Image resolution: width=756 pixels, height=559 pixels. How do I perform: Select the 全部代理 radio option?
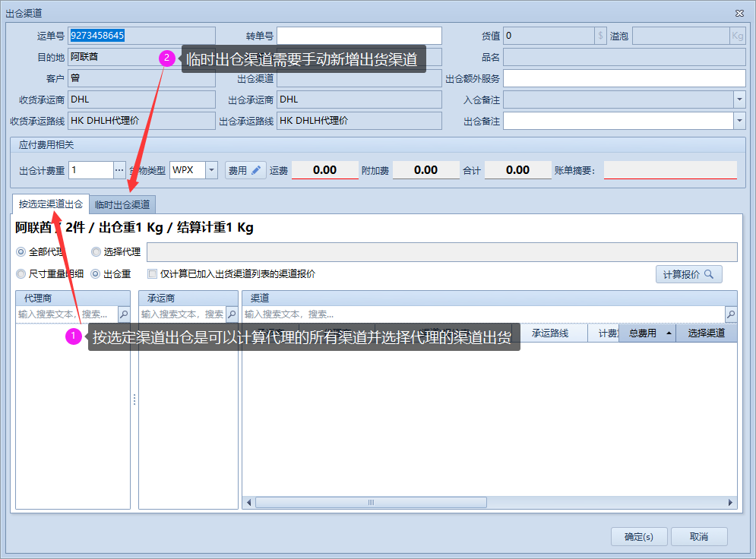(x=21, y=252)
